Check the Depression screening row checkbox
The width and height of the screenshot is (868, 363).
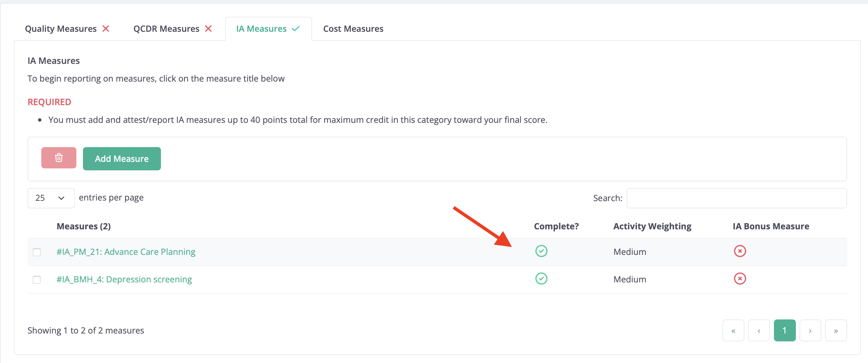point(37,280)
